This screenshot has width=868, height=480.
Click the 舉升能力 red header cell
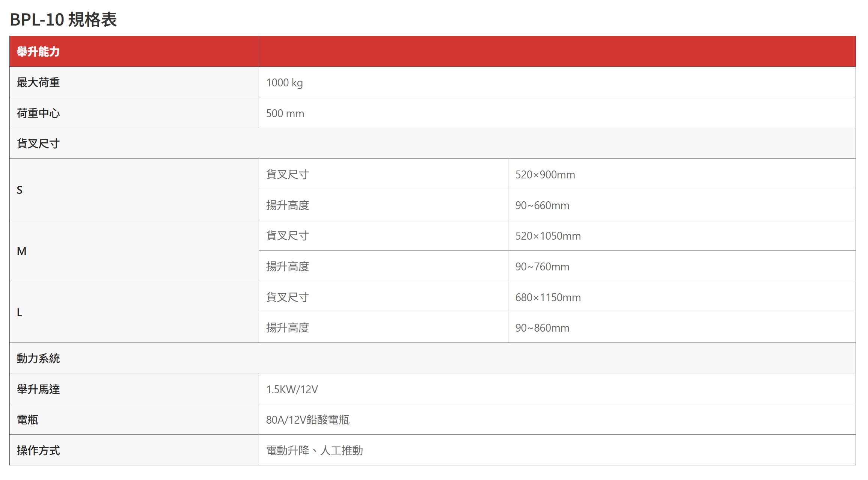[38, 51]
